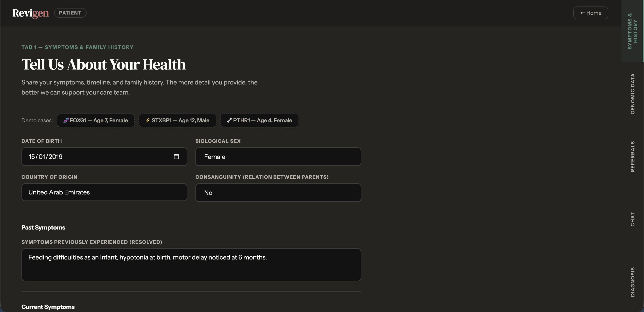
Task: Switch to the Chat tab
Action: (x=632, y=219)
